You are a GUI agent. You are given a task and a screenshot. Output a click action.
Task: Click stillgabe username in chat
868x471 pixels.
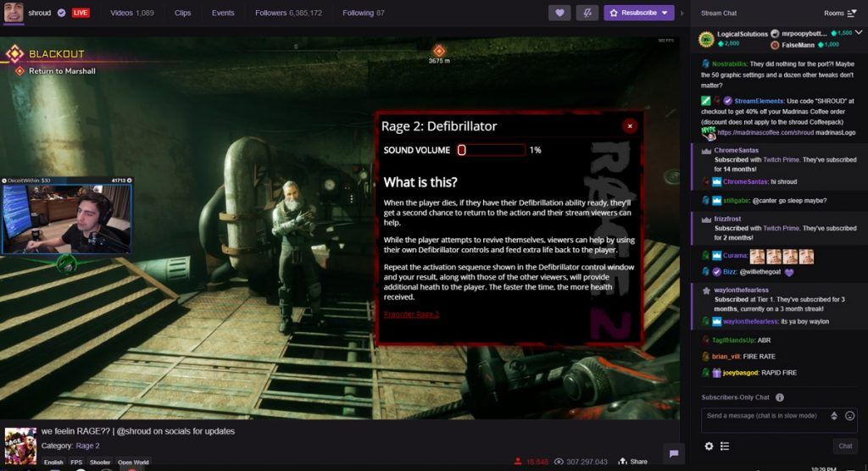pos(737,201)
